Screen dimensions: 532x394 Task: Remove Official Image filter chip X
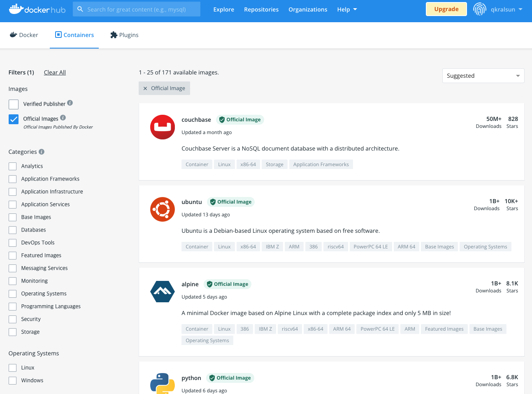(x=145, y=88)
